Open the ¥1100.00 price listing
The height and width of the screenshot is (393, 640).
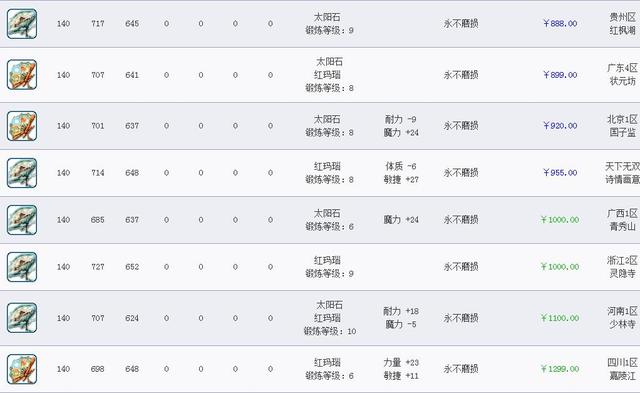click(x=560, y=318)
